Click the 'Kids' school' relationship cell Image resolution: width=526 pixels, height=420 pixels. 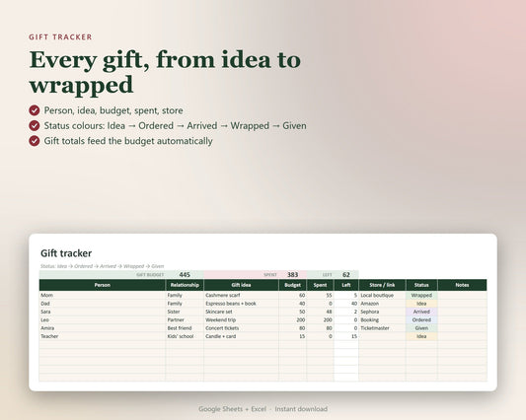point(185,336)
